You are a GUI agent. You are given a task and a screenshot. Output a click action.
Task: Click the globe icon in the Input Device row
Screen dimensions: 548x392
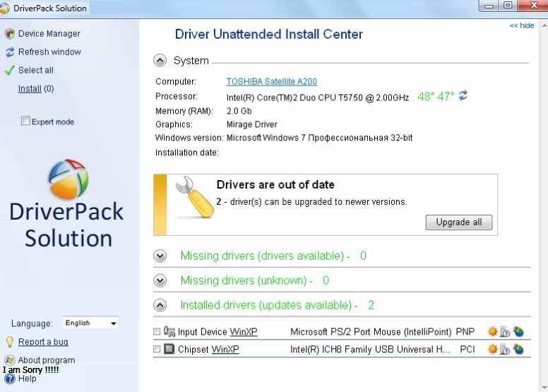518,331
